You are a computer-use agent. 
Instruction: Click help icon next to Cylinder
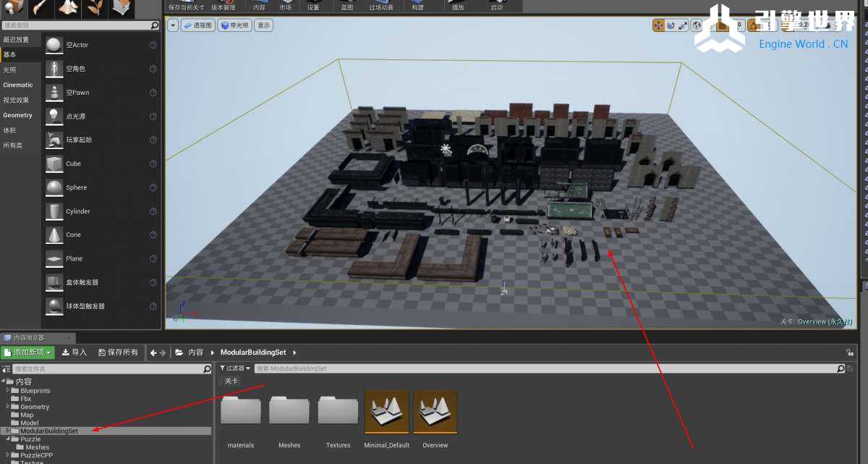[x=153, y=211]
